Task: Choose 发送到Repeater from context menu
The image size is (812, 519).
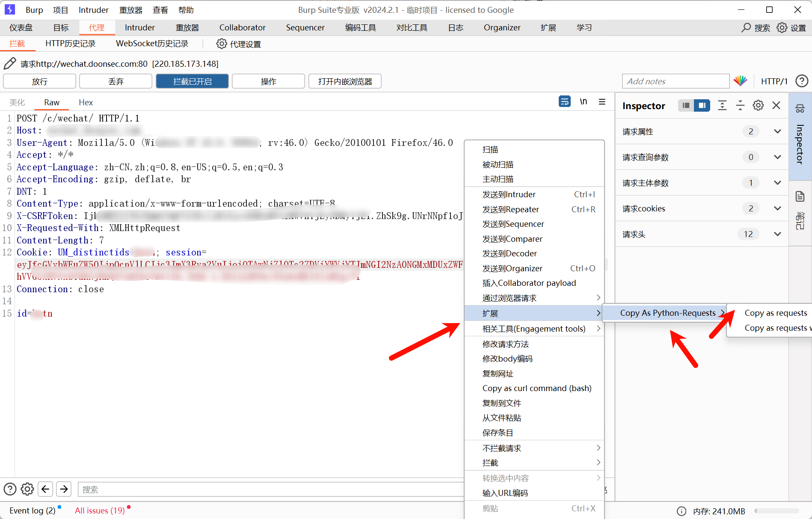Action: (x=534, y=209)
